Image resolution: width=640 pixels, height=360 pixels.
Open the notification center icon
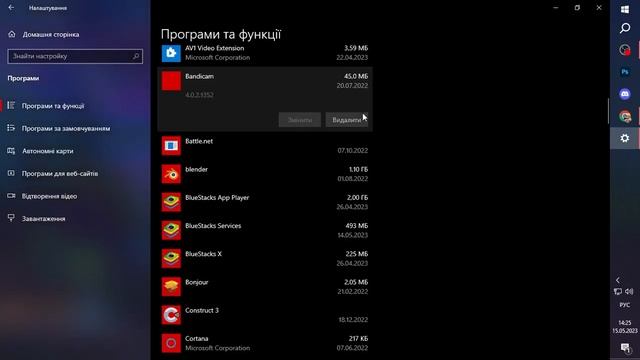click(x=624, y=348)
